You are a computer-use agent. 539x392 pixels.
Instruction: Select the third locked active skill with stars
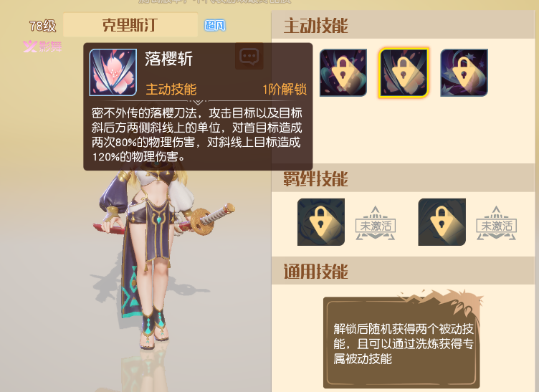464,72
